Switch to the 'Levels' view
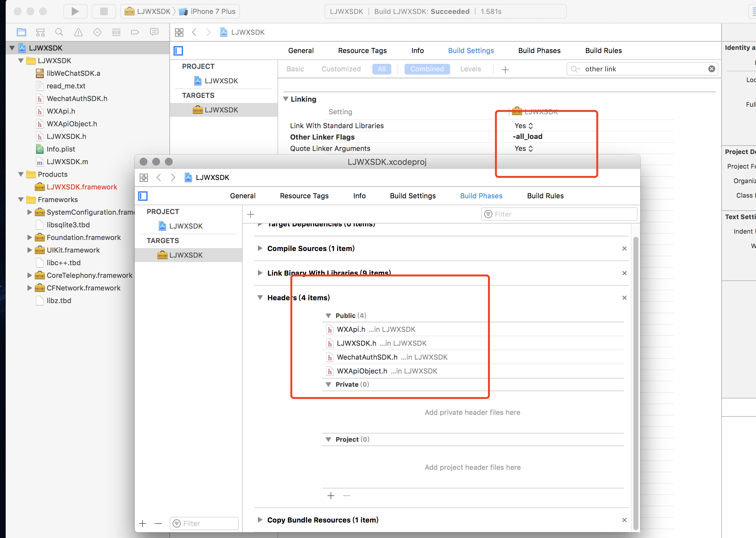The width and height of the screenshot is (756, 538). [x=470, y=69]
